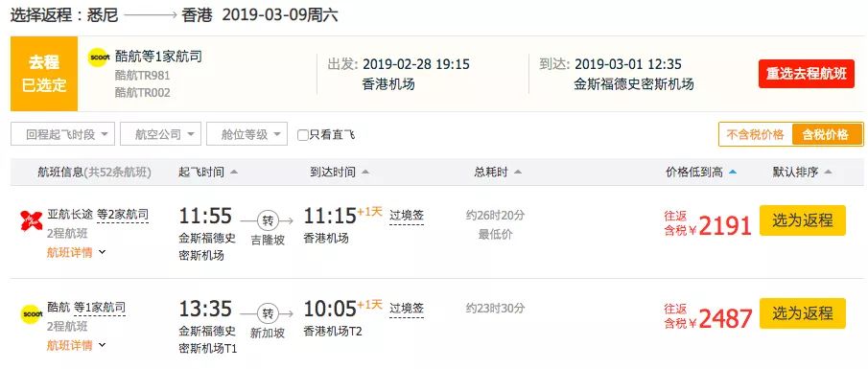Click 过境签 link on the Scoot flight

coord(407,309)
